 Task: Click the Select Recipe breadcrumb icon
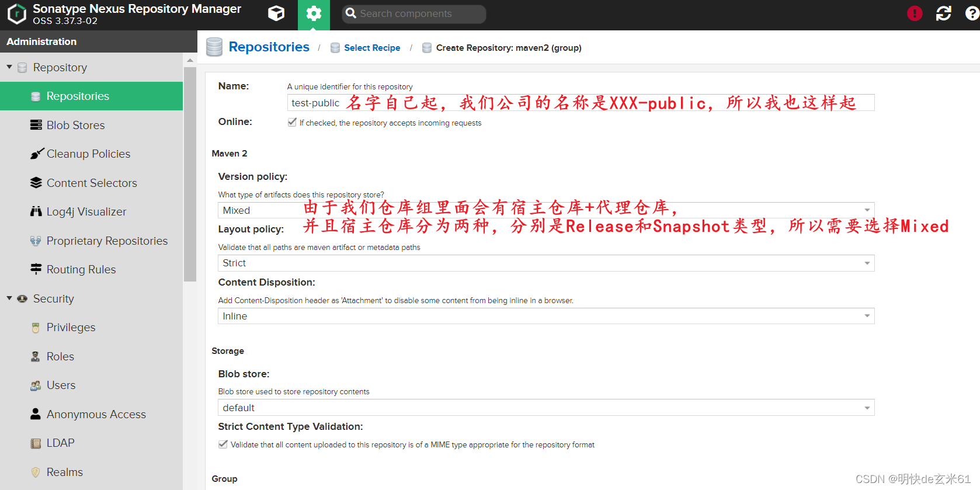click(x=335, y=48)
